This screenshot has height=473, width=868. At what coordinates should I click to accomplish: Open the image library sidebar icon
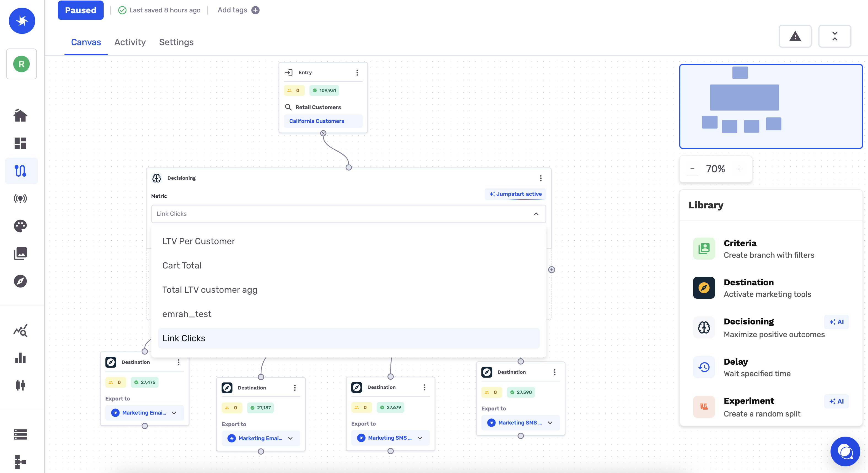point(20,254)
